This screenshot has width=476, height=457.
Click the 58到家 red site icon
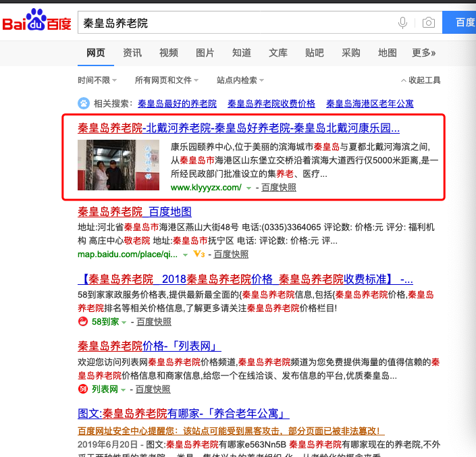[83, 321]
